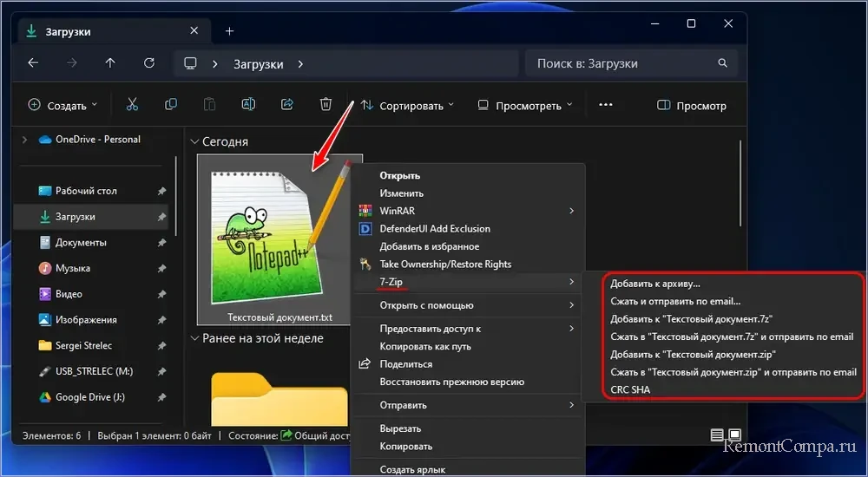Open Документы folder in the sidebar
Viewport: 868px width, 477px height.
click(81, 243)
